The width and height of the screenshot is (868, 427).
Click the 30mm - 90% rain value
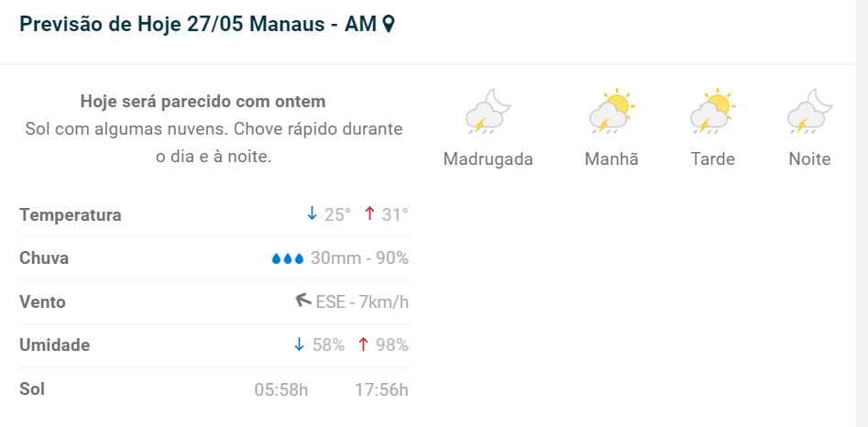(359, 258)
